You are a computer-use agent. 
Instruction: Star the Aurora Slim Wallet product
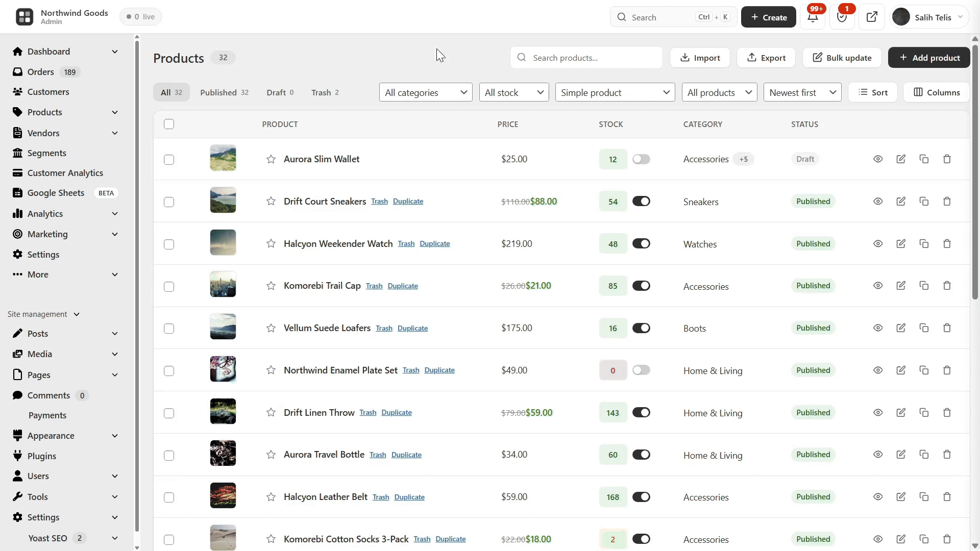[x=271, y=159]
